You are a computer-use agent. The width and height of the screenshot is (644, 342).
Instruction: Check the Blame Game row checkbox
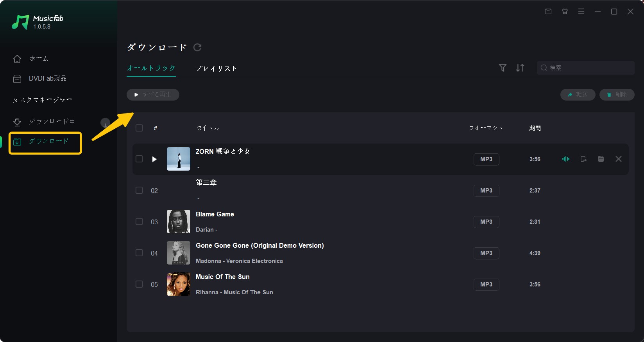point(139,221)
